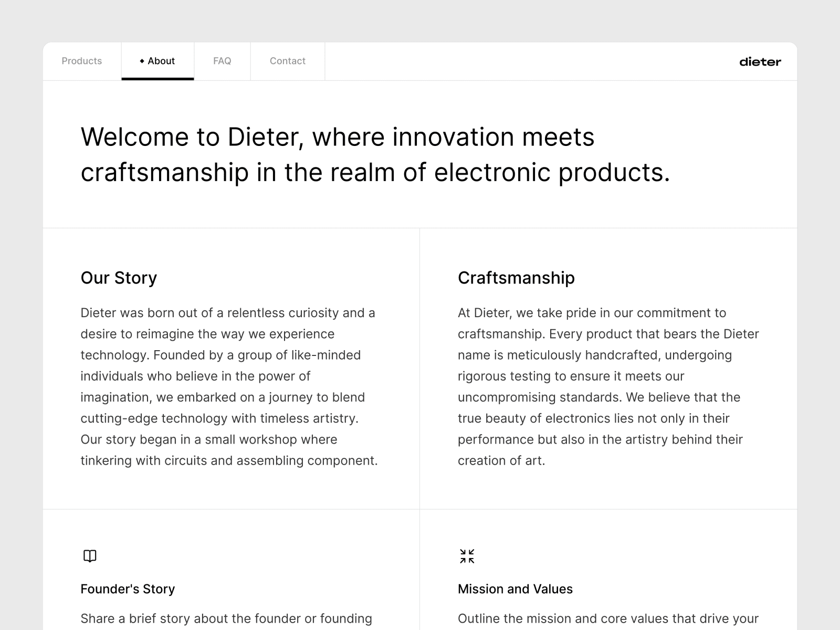
Task: Click the Mission and Values description text
Action: (608, 618)
